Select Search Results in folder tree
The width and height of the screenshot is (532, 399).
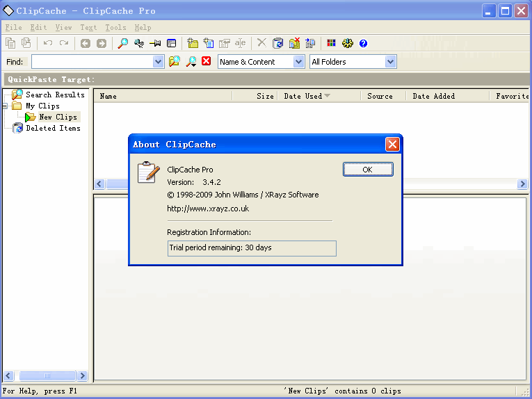[55, 95]
